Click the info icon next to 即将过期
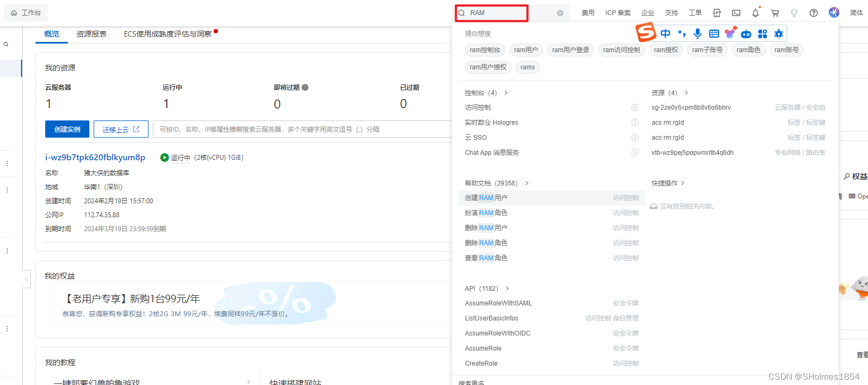This screenshot has height=385, width=868. pos(305,88)
